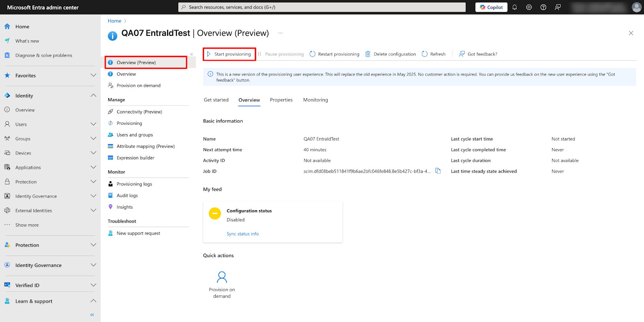Click the Configuration status Disabled card
Viewport: 644px width, 322px height.
point(273,222)
